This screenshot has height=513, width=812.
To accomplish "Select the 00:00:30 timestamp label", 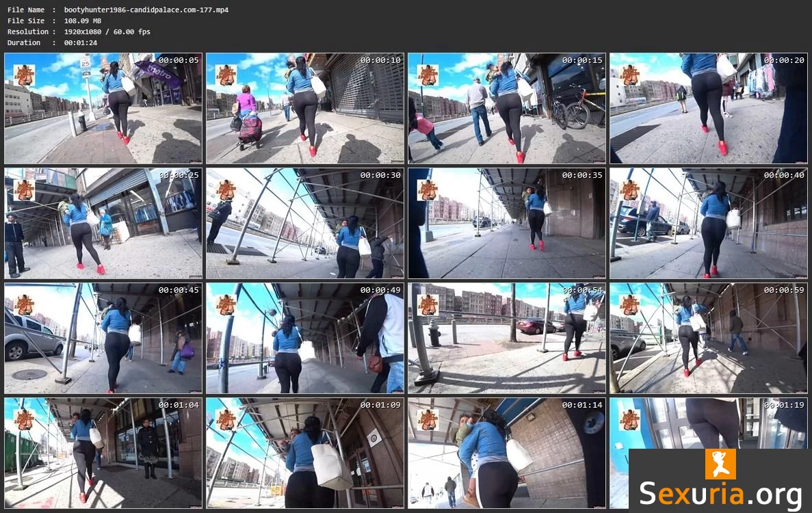I will (x=382, y=175).
